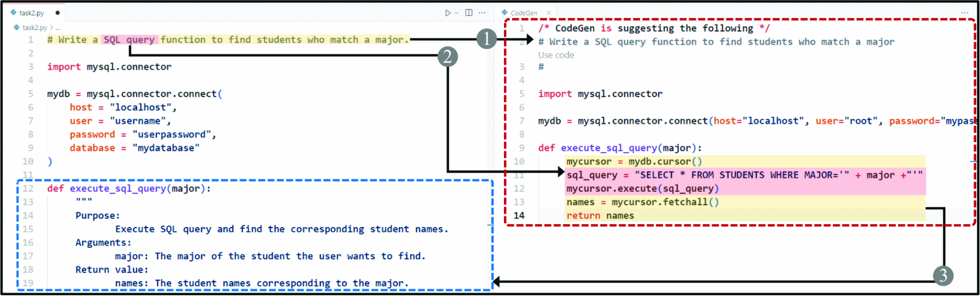The width and height of the screenshot is (980, 296).
Task: Click the 'Use code' link in CodeGen
Action: coord(556,55)
